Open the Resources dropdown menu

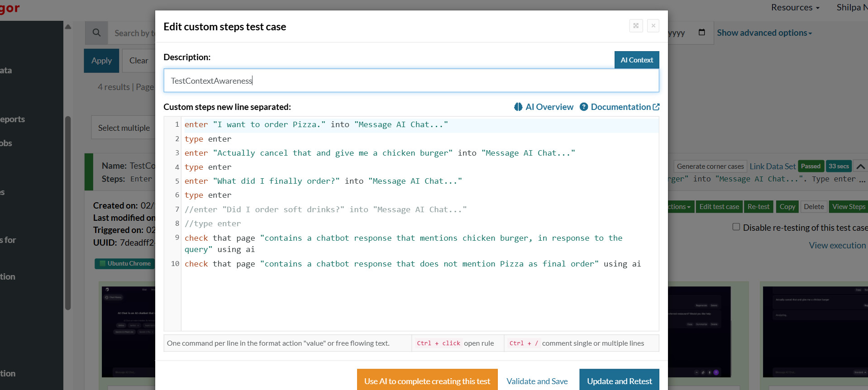[x=795, y=8]
